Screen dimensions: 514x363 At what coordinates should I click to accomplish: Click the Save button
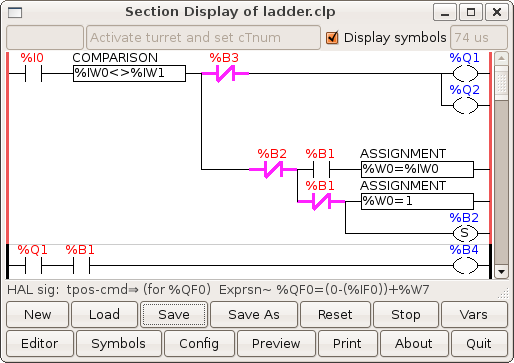(174, 314)
